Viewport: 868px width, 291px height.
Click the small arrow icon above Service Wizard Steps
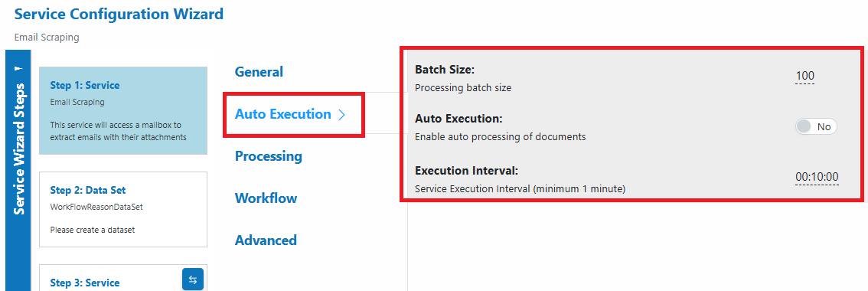tap(18, 69)
